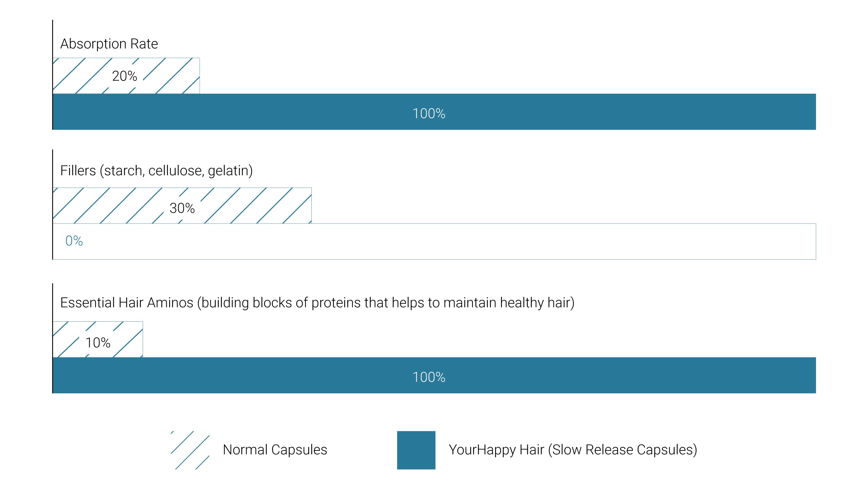Click the 30% value label
This screenshot has height=490, width=868.
(x=182, y=208)
